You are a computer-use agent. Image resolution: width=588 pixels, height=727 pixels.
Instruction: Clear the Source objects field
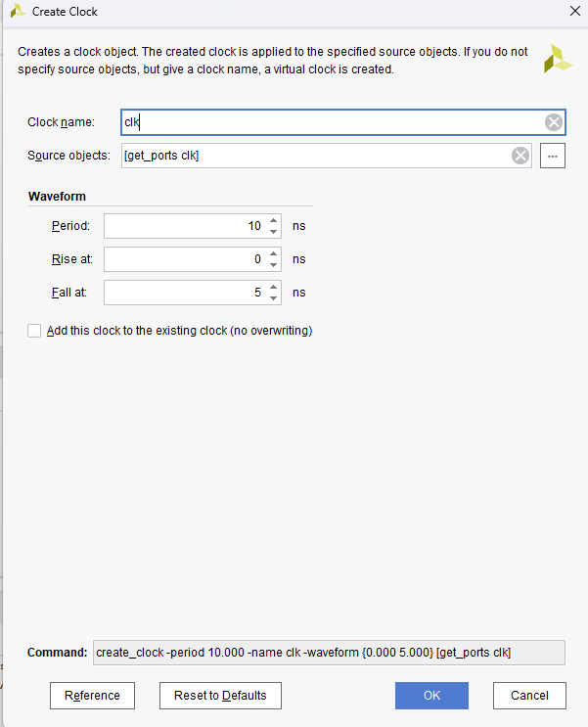click(520, 156)
